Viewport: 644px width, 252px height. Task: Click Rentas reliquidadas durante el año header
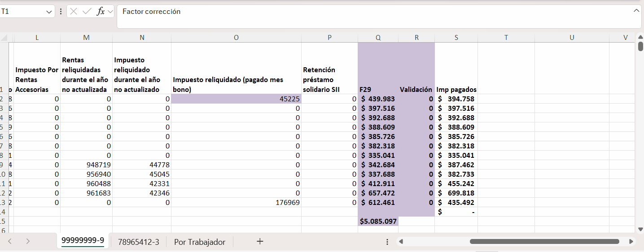86,68
